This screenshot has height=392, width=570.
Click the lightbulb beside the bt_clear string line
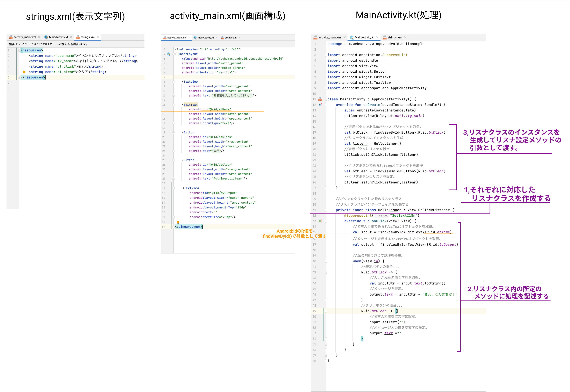(x=24, y=72)
